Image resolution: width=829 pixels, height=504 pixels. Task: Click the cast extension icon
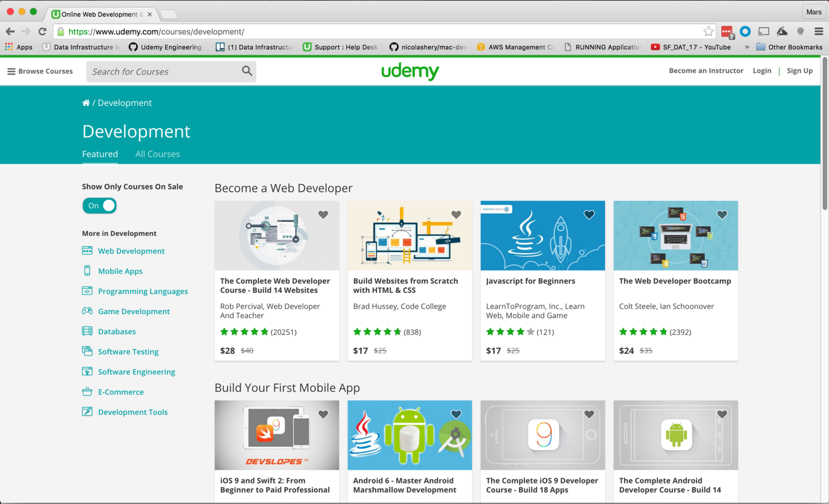coord(763,31)
